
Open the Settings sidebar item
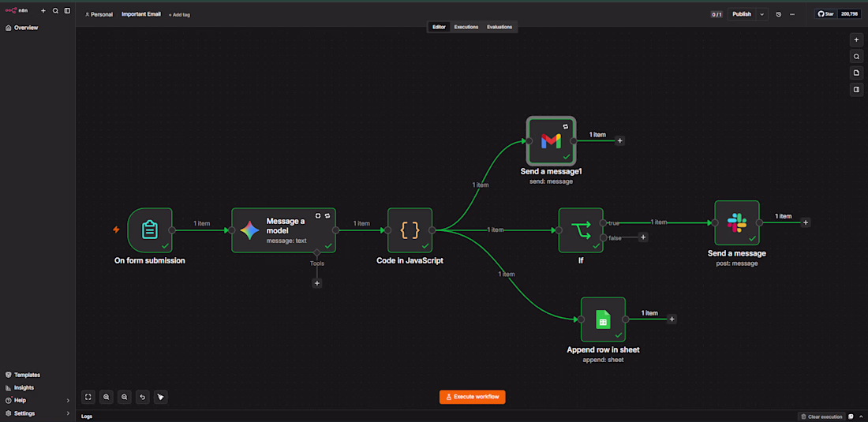[x=21, y=413]
